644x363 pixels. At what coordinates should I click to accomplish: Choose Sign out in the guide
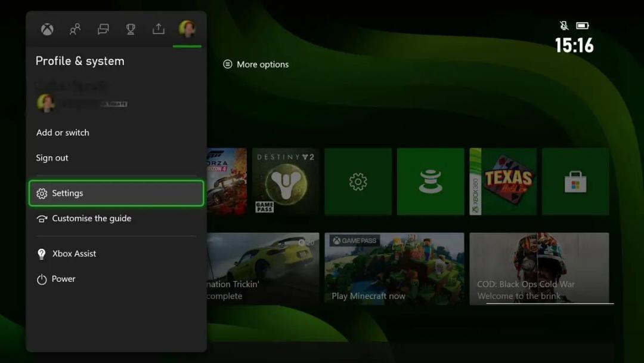tap(52, 158)
